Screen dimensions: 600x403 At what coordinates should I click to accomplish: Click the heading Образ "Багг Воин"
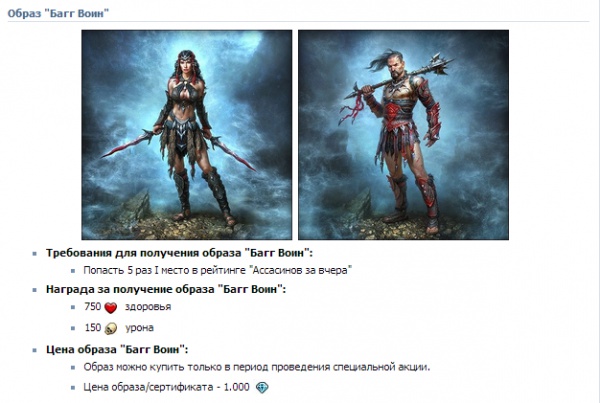pos(58,13)
